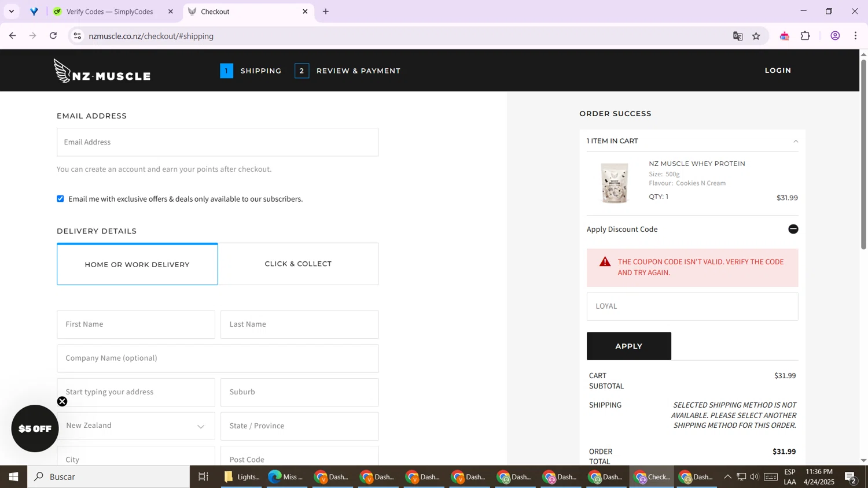Open a new browser tab
Viewport: 868px width, 488px height.
pyautogui.click(x=326, y=12)
